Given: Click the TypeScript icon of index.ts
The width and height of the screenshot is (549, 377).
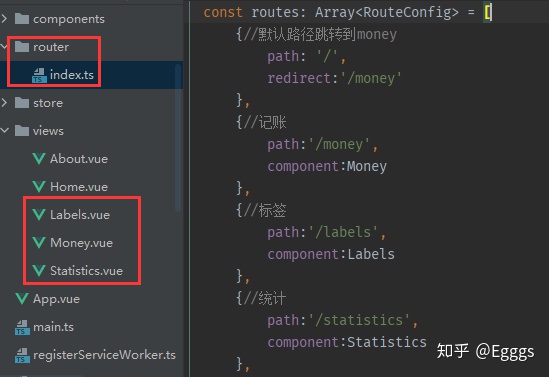Looking at the screenshot, I should (x=39, y=75).
